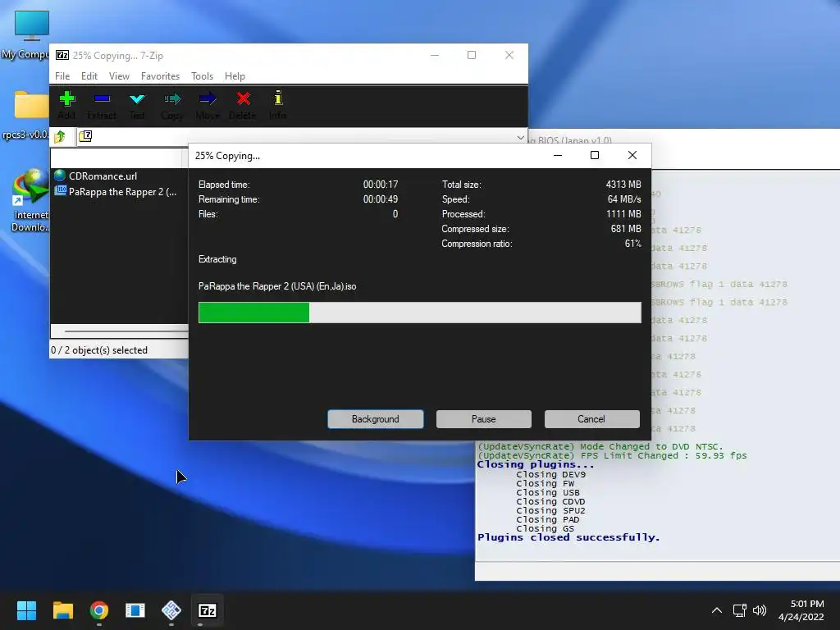Click the Extract toolbar icon

click(102, 105)
